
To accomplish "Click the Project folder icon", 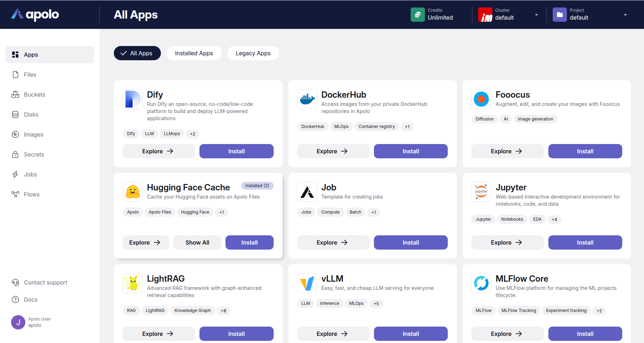I will [560, 15].
